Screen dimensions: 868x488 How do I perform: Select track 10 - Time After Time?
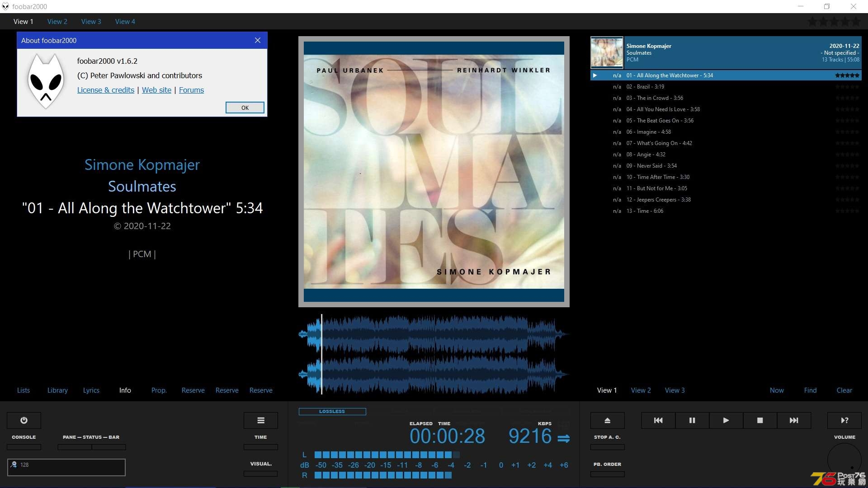pos(726,177)
